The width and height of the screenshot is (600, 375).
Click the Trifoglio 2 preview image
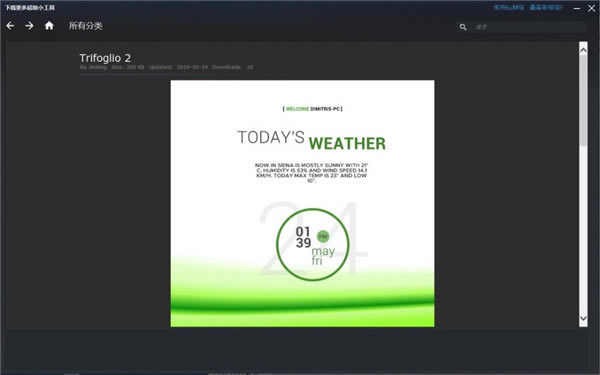coord(302,203)
